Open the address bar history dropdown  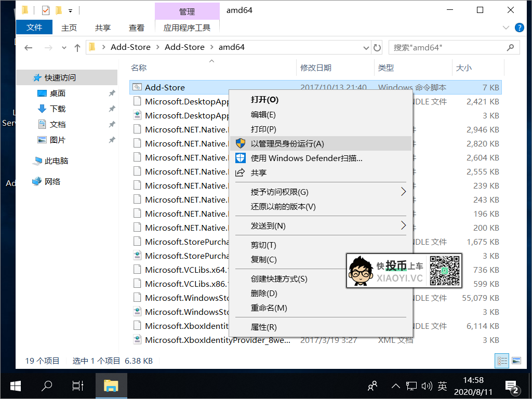[366, 47]
